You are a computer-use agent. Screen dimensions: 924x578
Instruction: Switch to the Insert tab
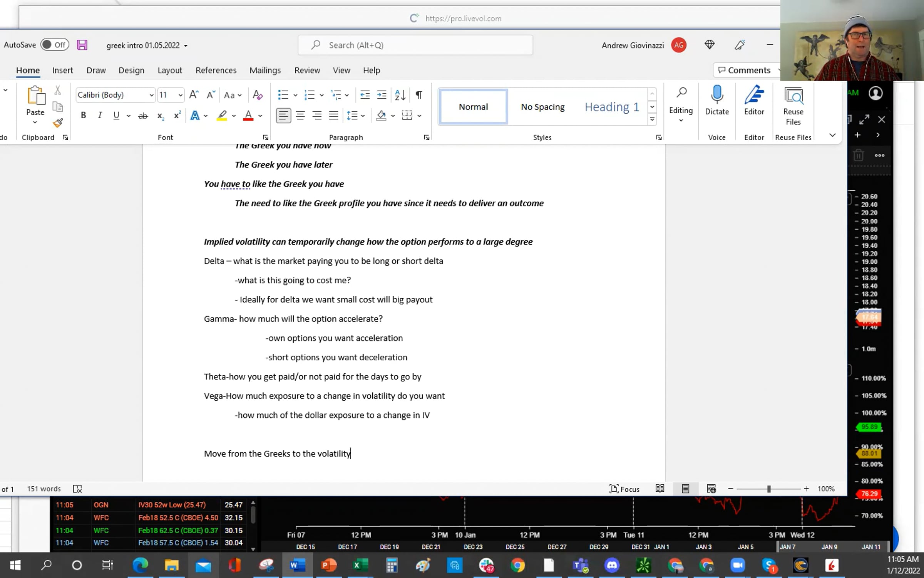63,70
